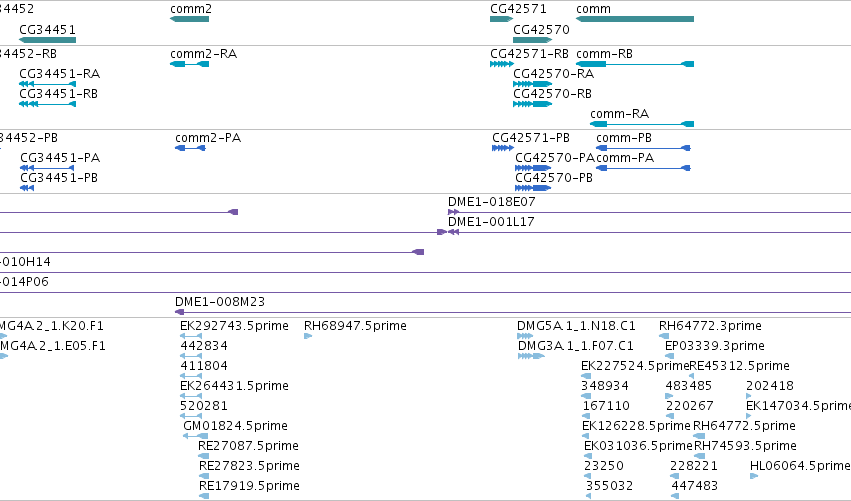Click the RH64772.5prime EST glyph
Screen dimensions: 851x501
click(x=699, y=436)
